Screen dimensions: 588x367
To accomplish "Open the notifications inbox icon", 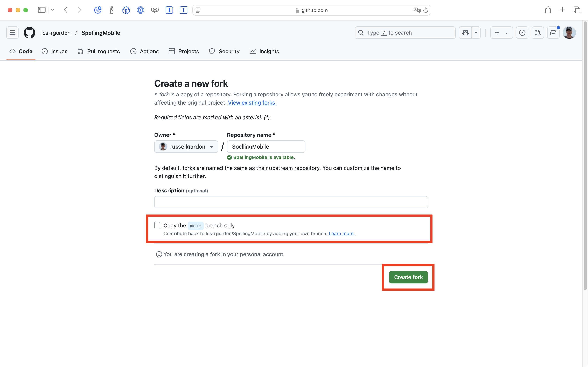I will (553, 32).
